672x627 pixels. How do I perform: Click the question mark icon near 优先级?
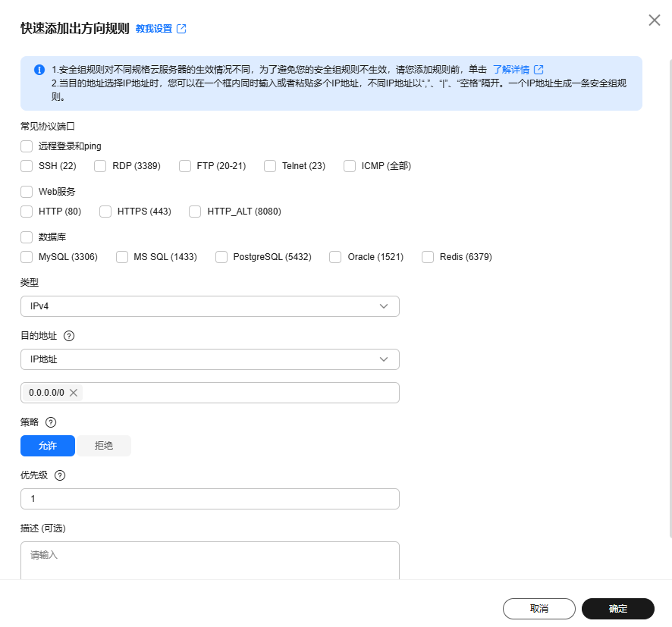click(x=60, y=475)
